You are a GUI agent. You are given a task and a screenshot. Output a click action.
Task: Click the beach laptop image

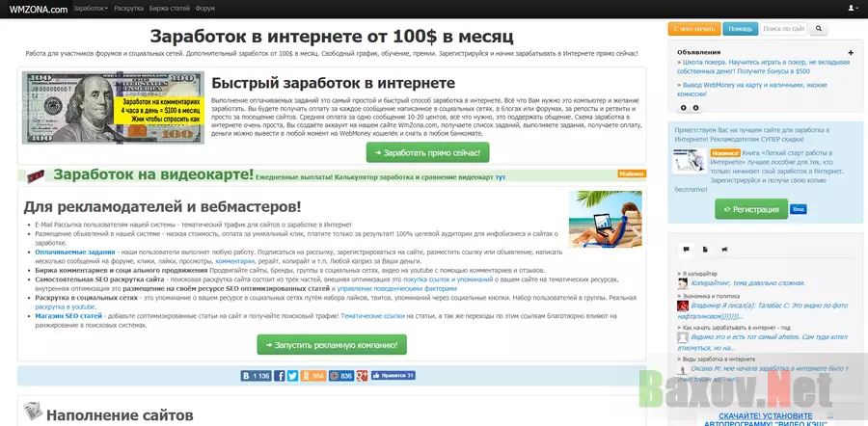pyautogui.click(x=605, y=219)
